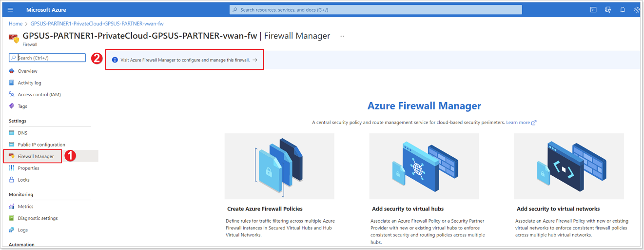Click the info icon in the banner
This screenshot has width=644, height=250.
pyautogui.click(x=115, y=60)
